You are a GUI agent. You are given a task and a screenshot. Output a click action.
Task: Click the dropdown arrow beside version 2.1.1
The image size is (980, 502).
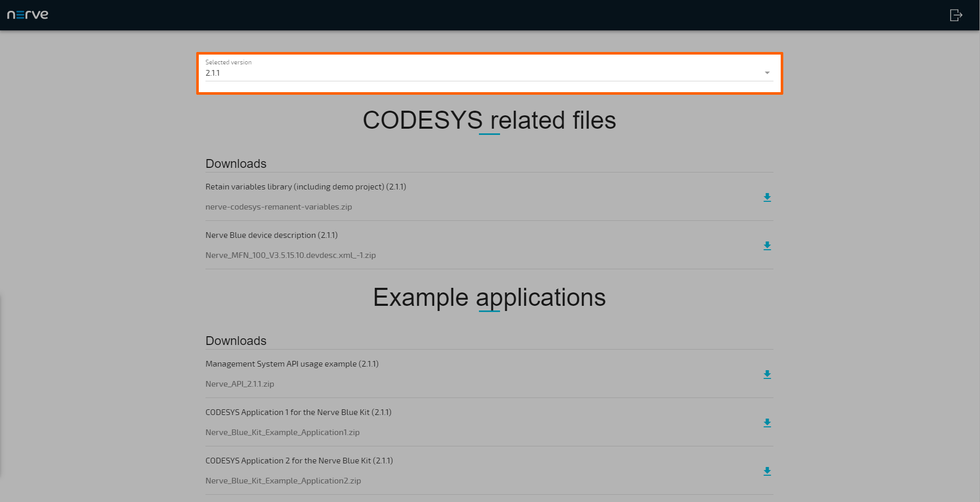pos(767,73)
